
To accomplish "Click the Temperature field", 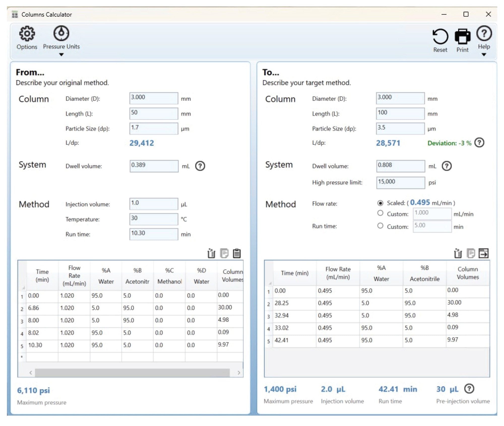I will (154, 219).
